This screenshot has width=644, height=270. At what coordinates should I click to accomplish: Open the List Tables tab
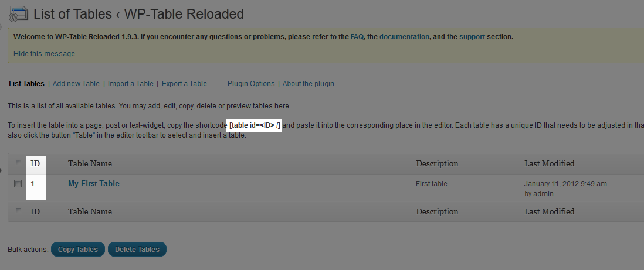point(26,84)
